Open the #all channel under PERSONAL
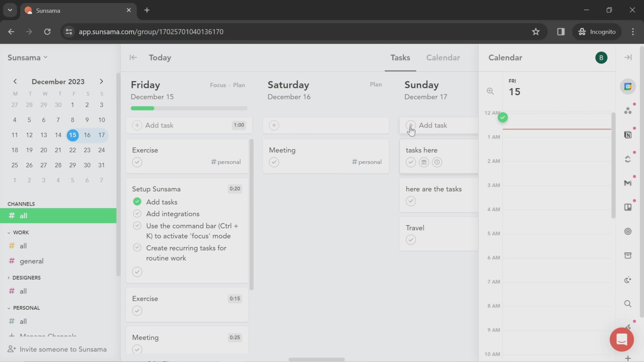 tap(23, 321)
